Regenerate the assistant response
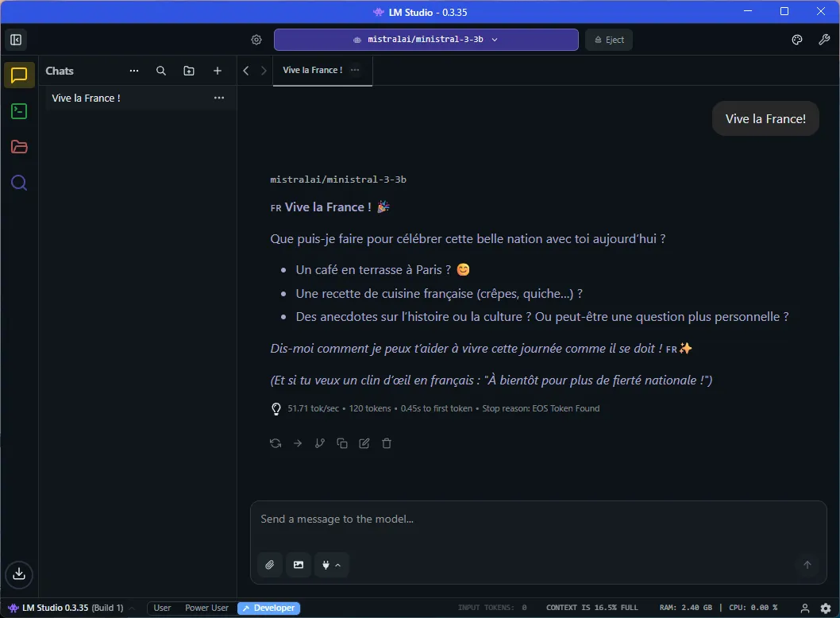 point(275,443)
